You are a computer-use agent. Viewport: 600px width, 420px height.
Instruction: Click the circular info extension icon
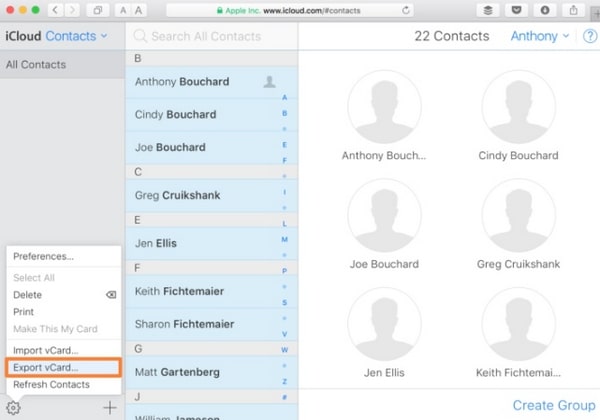pyautogui.click(x=545, y=10)
